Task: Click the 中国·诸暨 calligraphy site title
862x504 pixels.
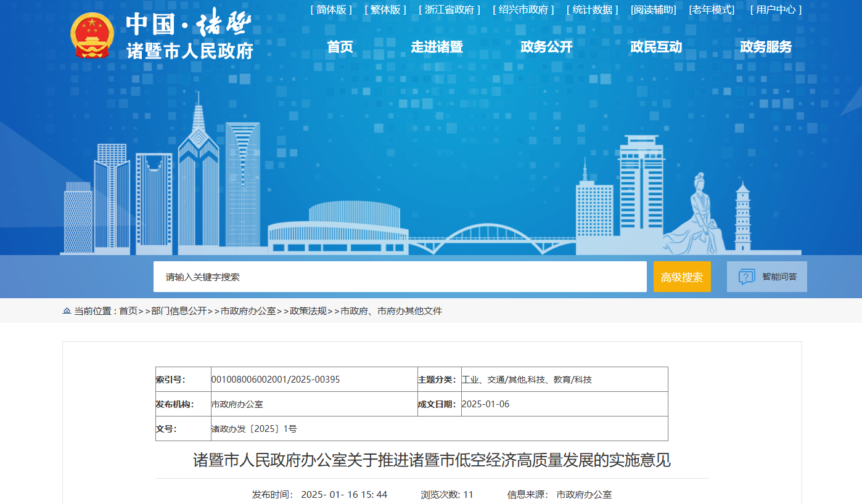Action: (189, 24)
